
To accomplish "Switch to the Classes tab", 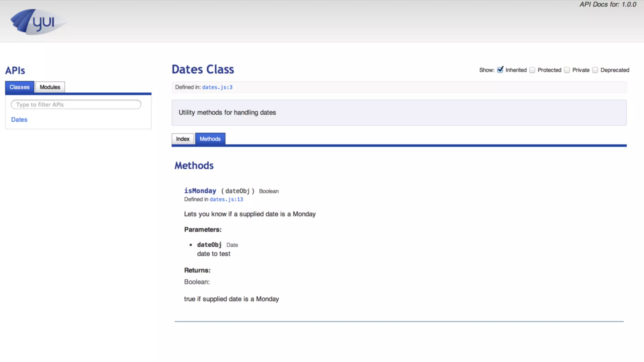I will 19,87.
